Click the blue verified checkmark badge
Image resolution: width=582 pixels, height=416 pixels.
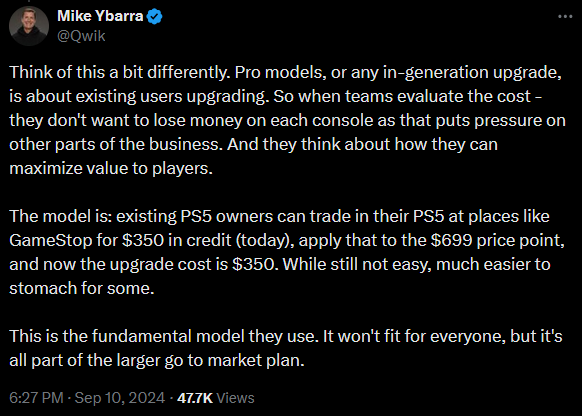pos(154,17)
